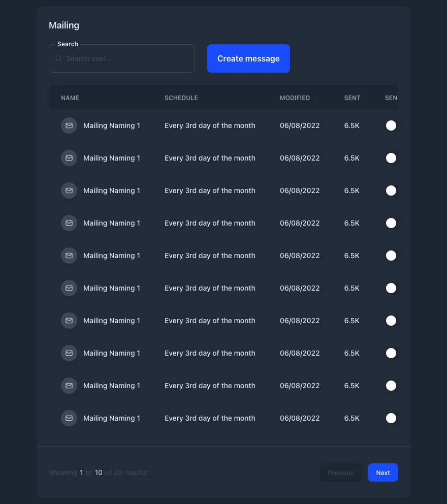447x504 pixels.
Task: Click the magnifier icon in the search box
Action: click(x=59, y=58)
